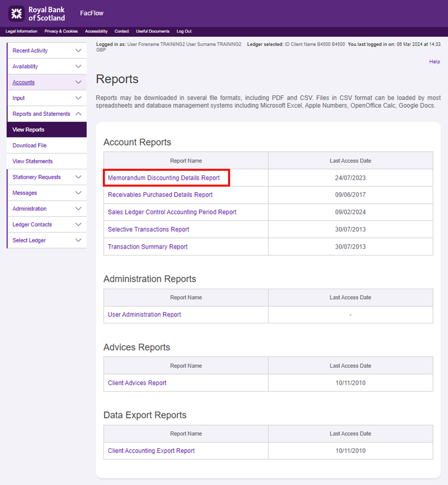Open Useful Documents in the top bar
Image resolution: width=448 pixels, height=485 pixels.
click(x=153, y=31)
